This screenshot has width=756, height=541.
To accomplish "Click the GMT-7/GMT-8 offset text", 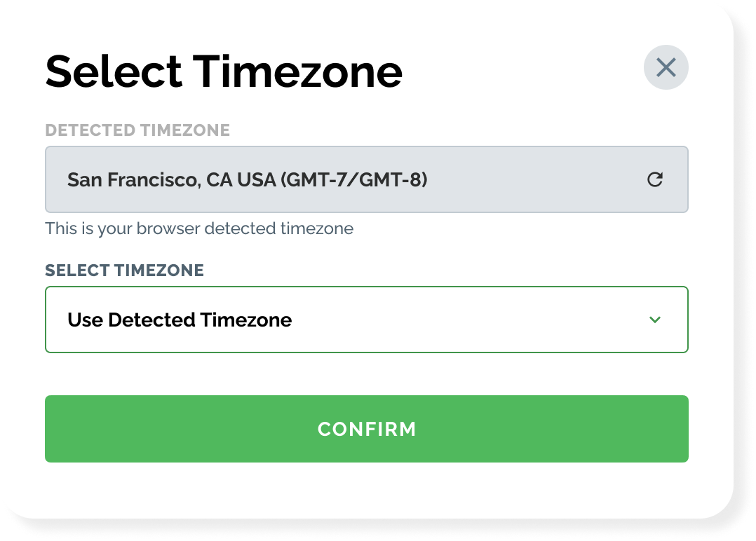I will (354, 180).
